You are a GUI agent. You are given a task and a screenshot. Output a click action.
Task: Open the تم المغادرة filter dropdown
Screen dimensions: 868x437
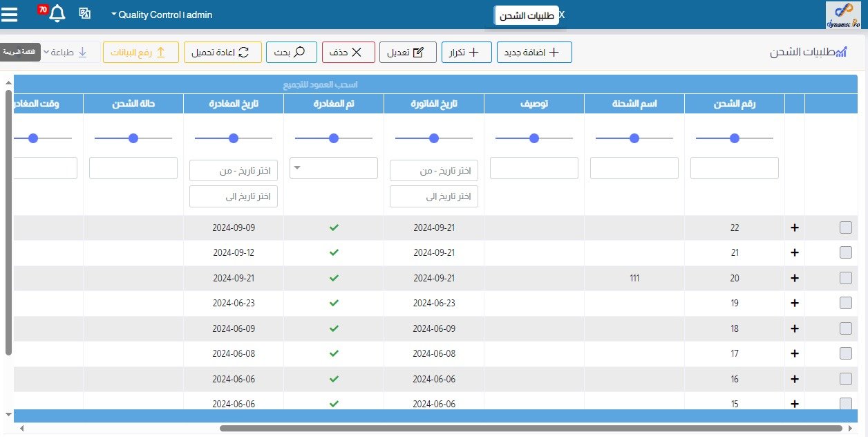click(333, 167)
